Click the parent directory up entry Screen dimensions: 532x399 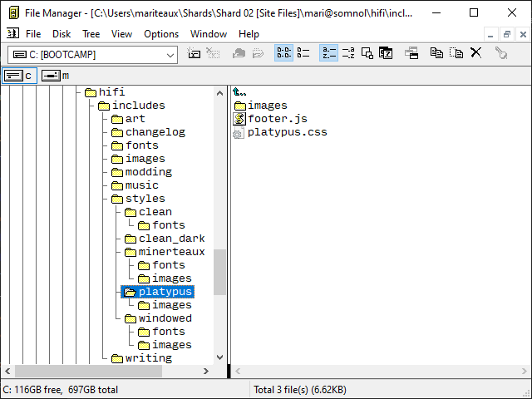click(240, 92)
